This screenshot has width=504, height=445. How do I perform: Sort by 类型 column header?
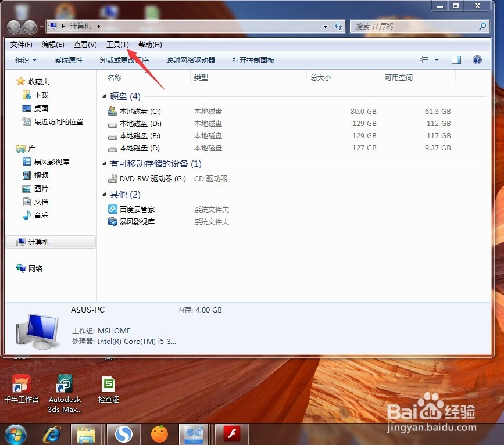click(x=201, y=77)
